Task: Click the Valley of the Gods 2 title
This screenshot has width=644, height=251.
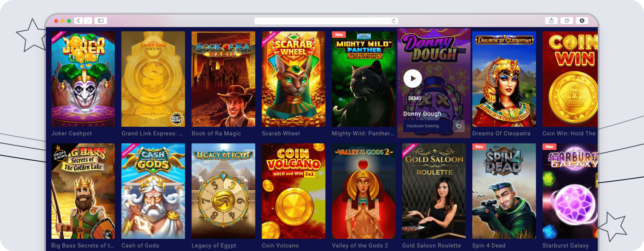Action: click(x=360, y=245)
